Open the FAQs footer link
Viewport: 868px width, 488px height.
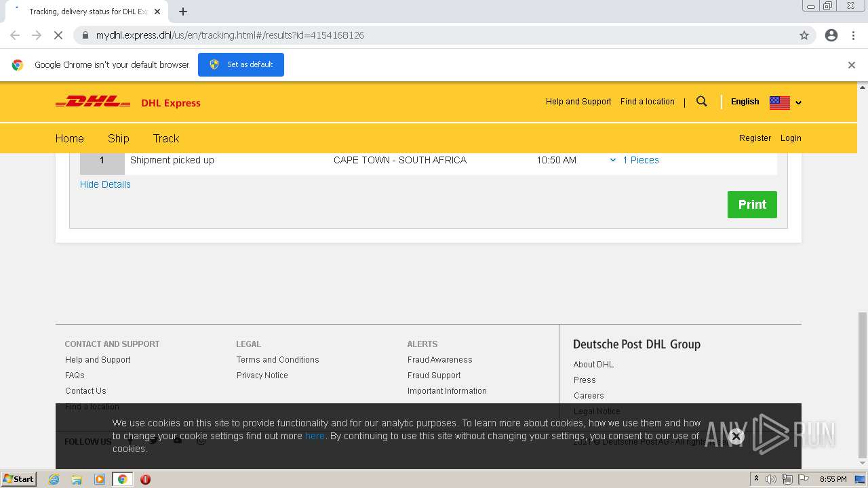point(75,375)
